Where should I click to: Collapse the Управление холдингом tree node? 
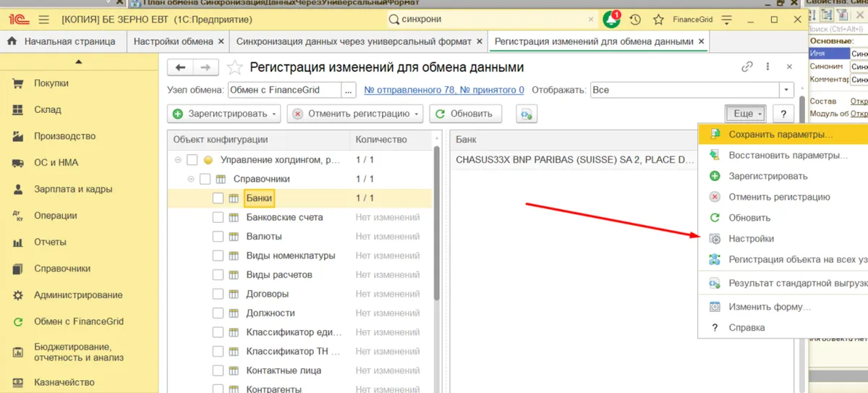pos(177,160)
